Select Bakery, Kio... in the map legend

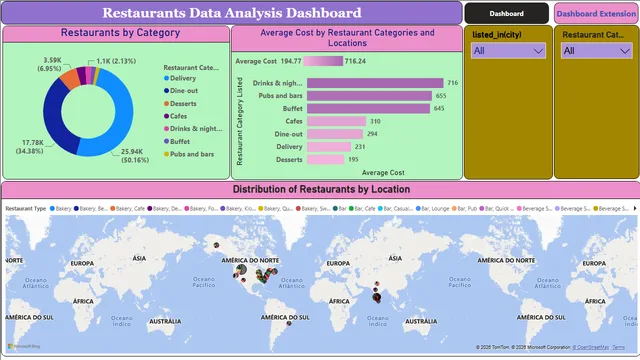pos(238,208)
